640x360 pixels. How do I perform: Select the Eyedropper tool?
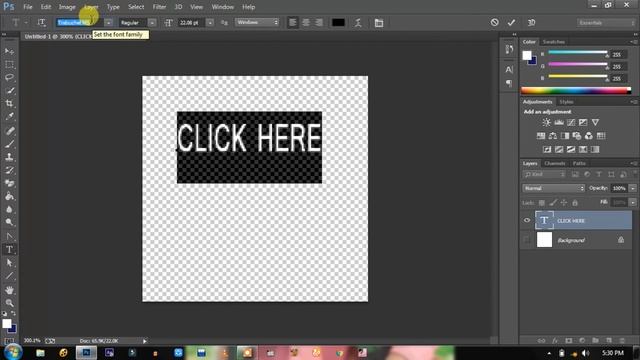point(9,116)
